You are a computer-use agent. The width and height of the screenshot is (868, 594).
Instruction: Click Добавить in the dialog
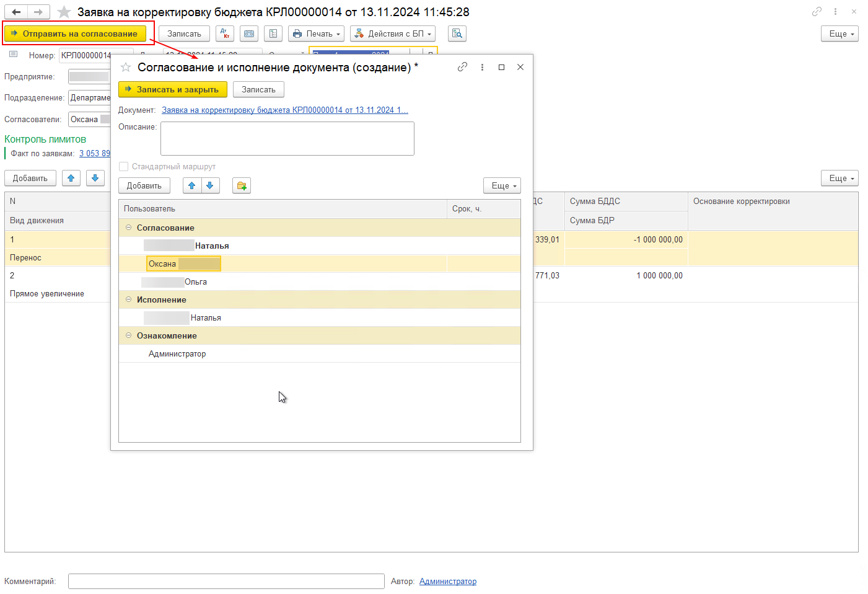pyautogui.click(x=144, y=185)
